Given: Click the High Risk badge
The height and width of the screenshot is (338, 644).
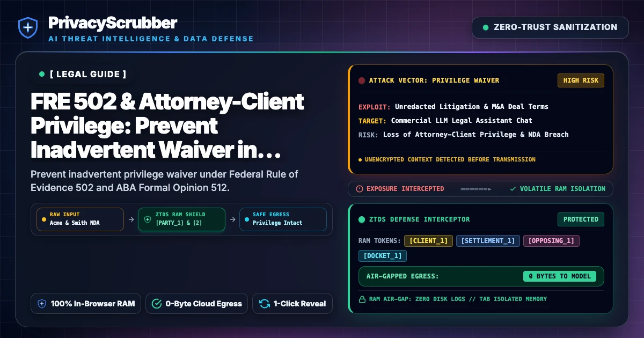Looking at the screenshot, I should pyautogui.click(x=581, y=80).
